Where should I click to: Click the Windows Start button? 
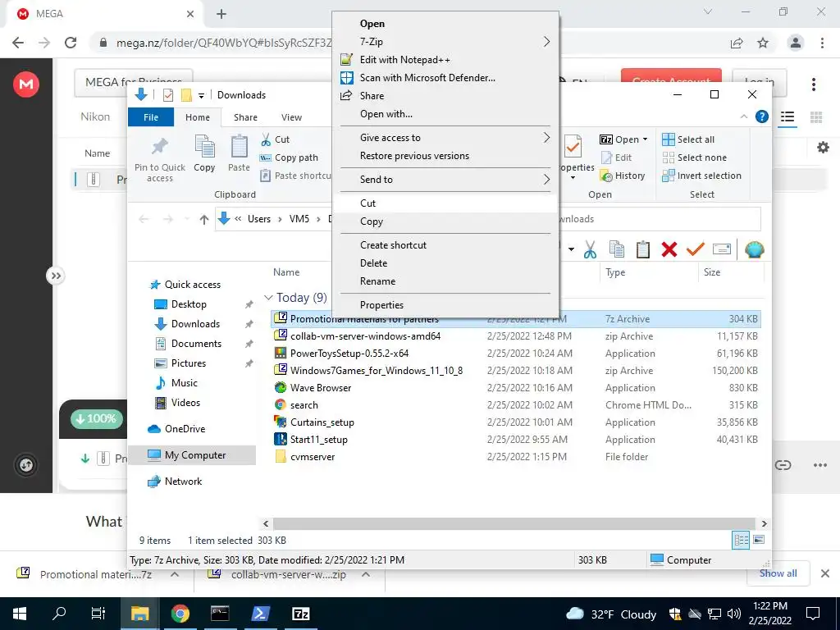[x=20, y=614]
